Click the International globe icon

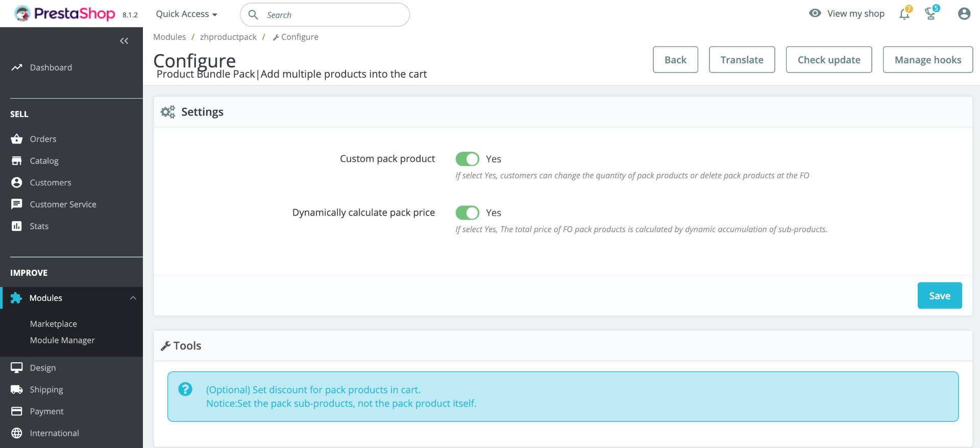pyautogui.click(x=17, y=433)
